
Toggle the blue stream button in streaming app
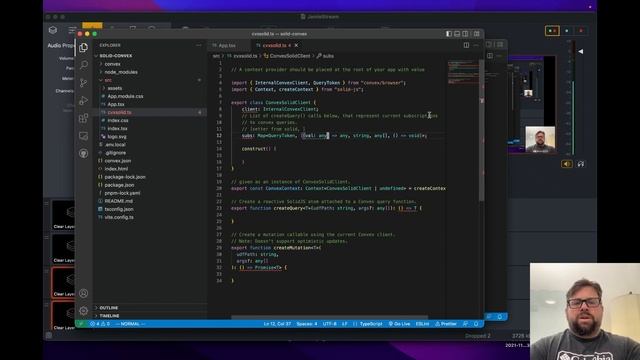pos(567,31)
